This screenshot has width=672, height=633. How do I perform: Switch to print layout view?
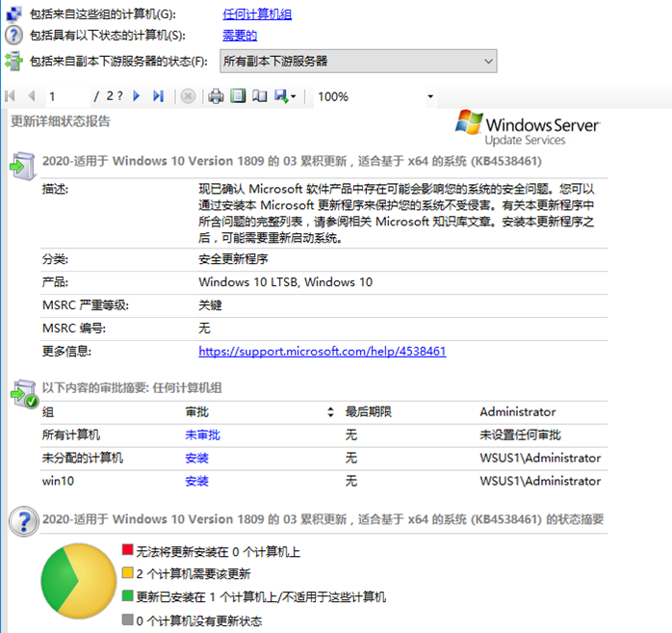click(238, 96)
